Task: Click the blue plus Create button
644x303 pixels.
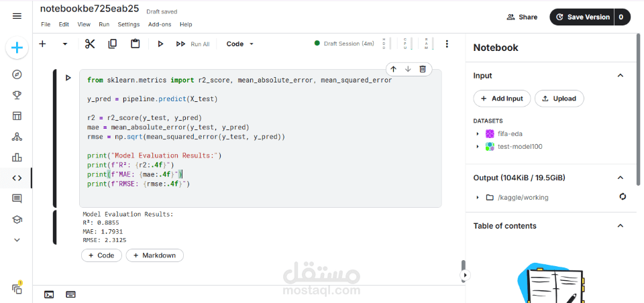Action: [x=17, y=48]
